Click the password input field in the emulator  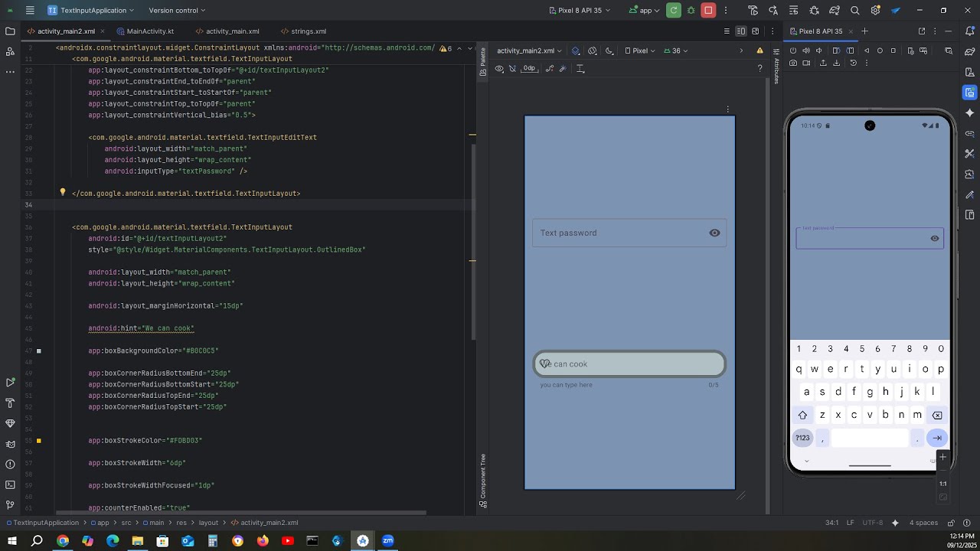pos(870,239)
